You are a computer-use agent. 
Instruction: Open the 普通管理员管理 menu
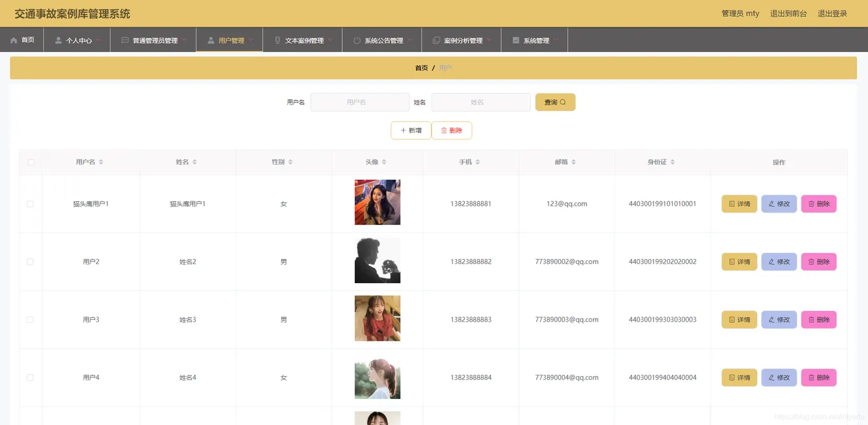(154, 40)
